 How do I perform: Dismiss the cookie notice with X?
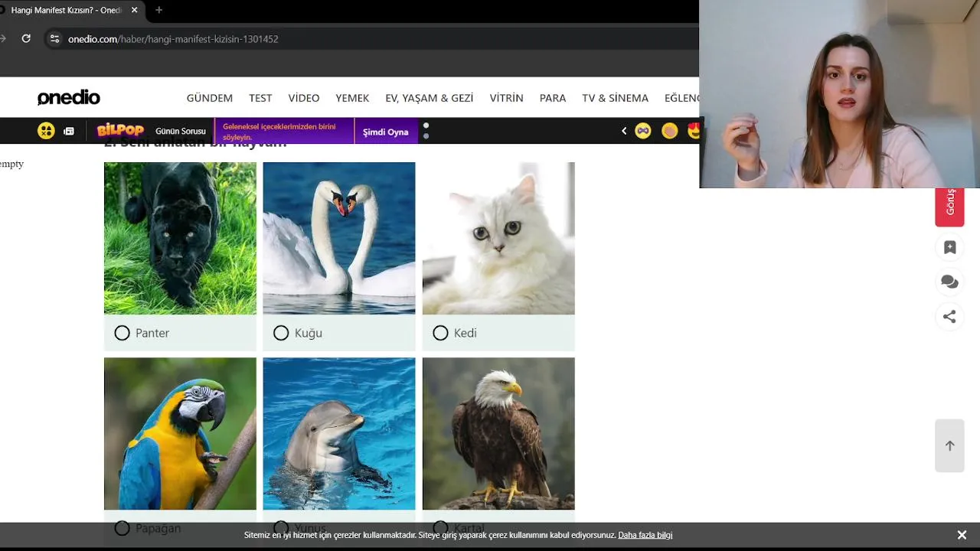pyautogui.click(x=962, y=535)
